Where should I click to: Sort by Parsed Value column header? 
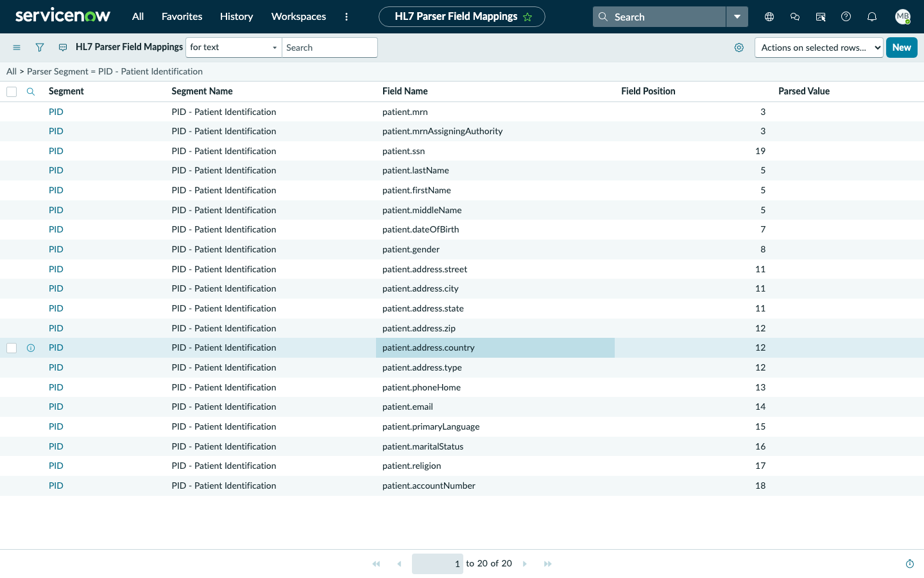point(804,91)
